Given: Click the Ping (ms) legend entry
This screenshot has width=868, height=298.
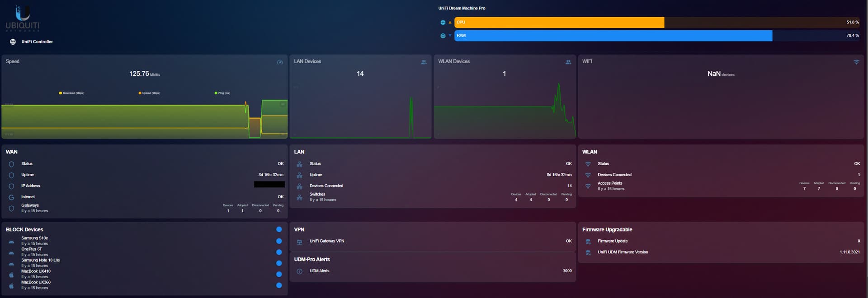Looking at the screenshot, I should (x=222, y=93).
